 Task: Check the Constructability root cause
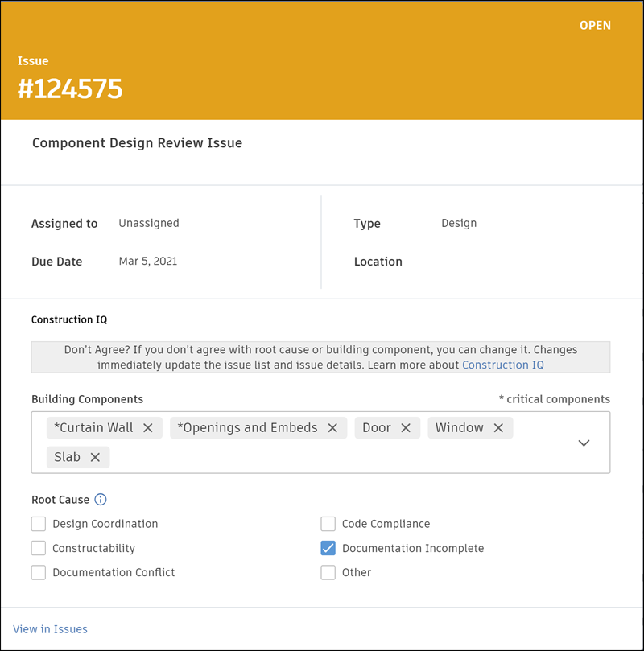pos(39,549)
